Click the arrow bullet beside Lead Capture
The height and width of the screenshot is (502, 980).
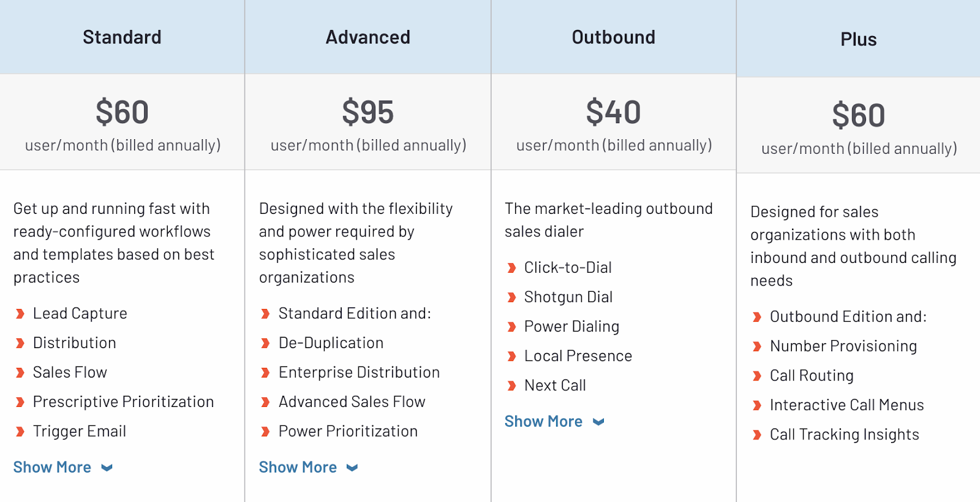[20, 314]
